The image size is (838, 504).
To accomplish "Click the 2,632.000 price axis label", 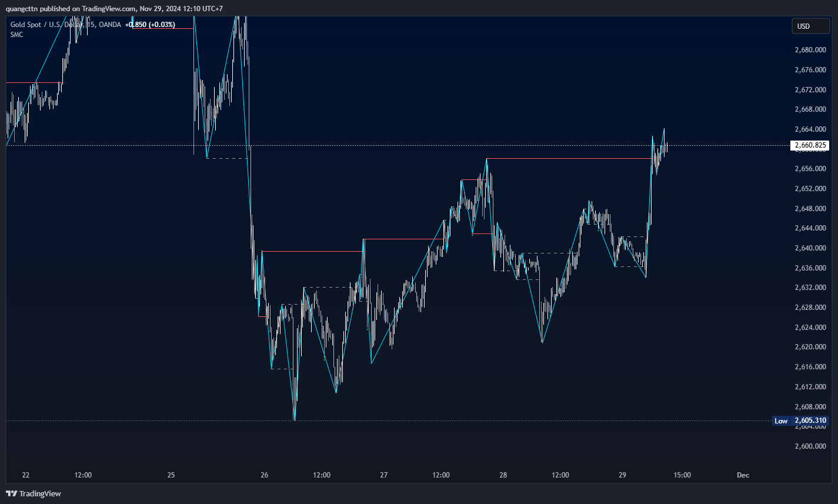I will tap(810, 288).
